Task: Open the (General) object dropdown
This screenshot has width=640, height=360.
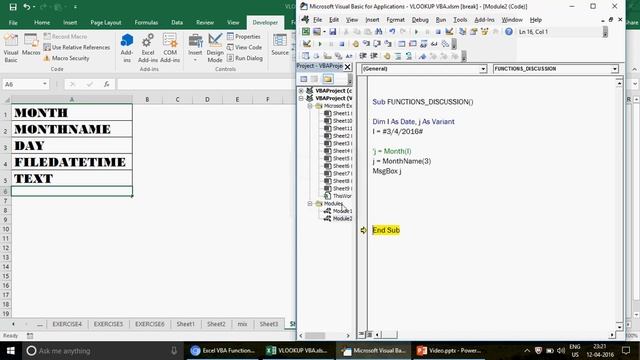Action: tap(483, 69)
